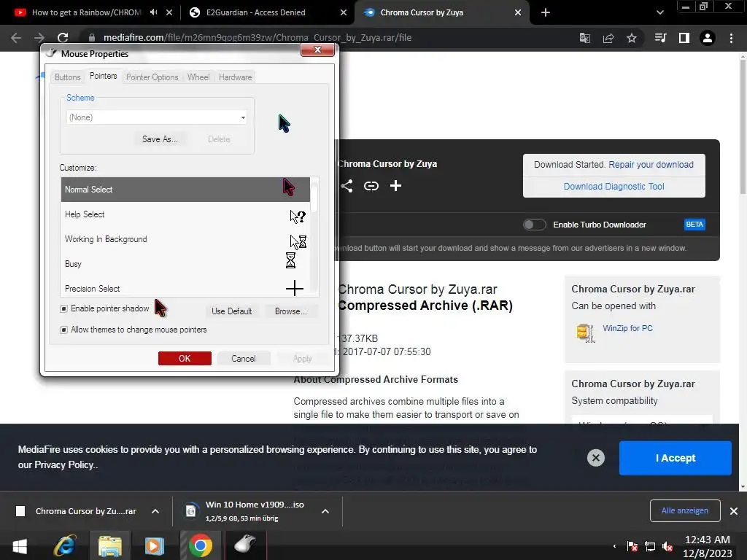747x560 pixels.
Task: Reload the MediaFire page
Action: pyautogui.click(x=63, y=38)
